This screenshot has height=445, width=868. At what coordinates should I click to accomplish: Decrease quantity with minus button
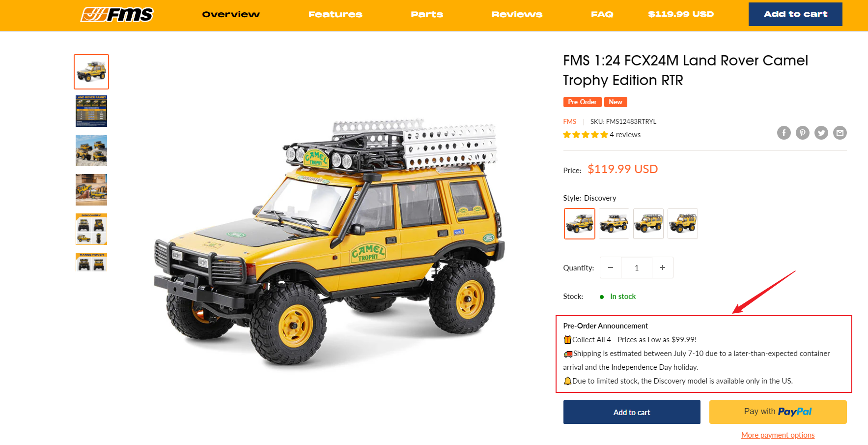pos(611,267)
